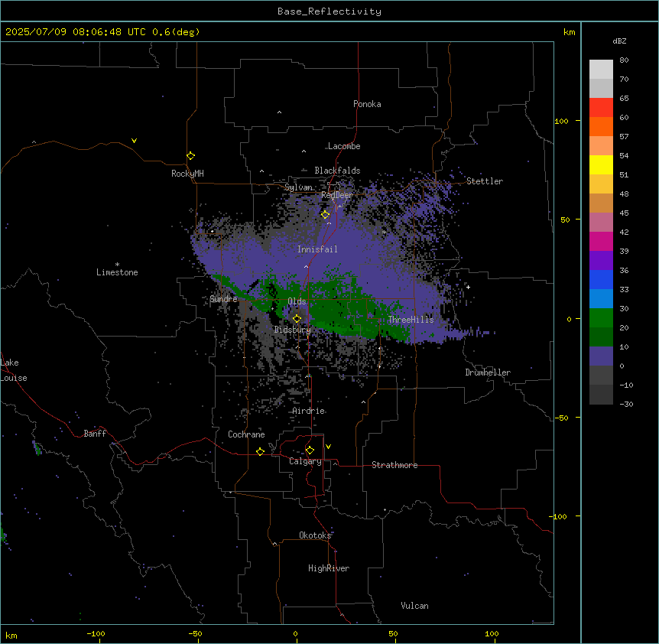Click the yellow diamond marker above the Calgary label

pos(310,450)
